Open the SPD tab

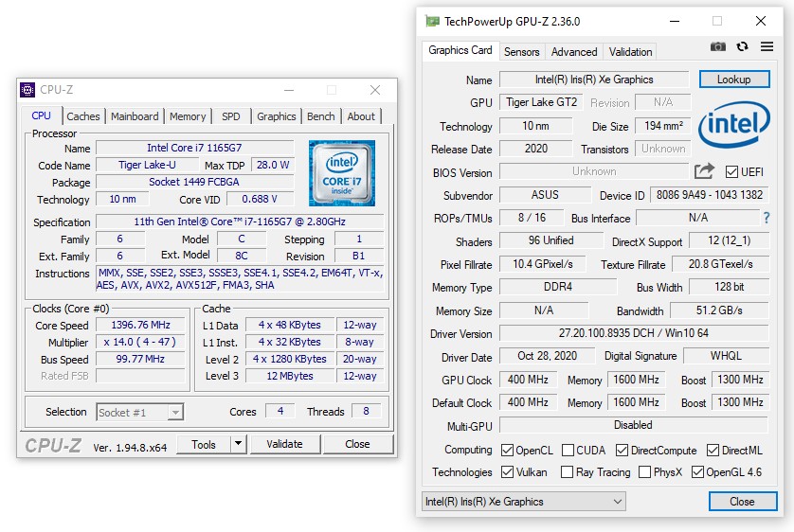click(x=231, y=116)
